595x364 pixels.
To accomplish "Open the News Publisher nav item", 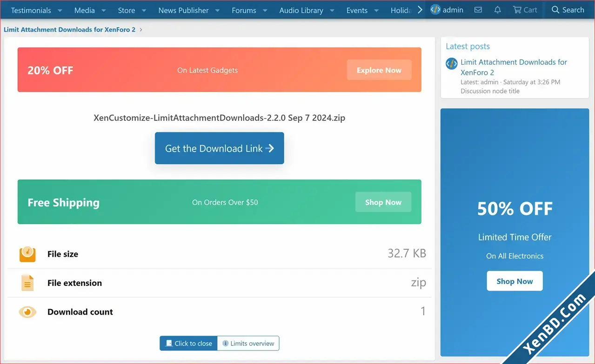I will tap(183, 10).
